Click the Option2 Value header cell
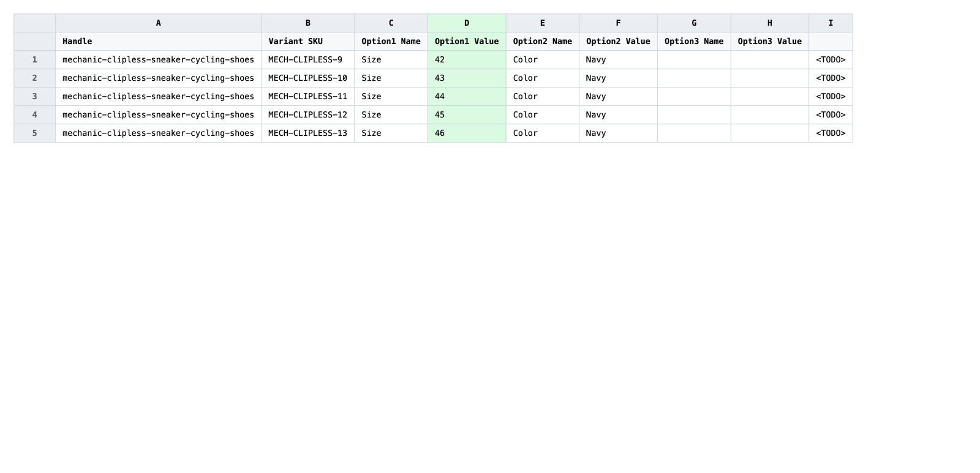Screen dimensions: 980x473 click(x=618, y=42)
